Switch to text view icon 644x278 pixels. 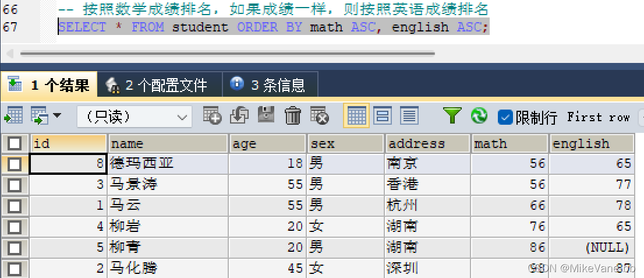(409, 115)
